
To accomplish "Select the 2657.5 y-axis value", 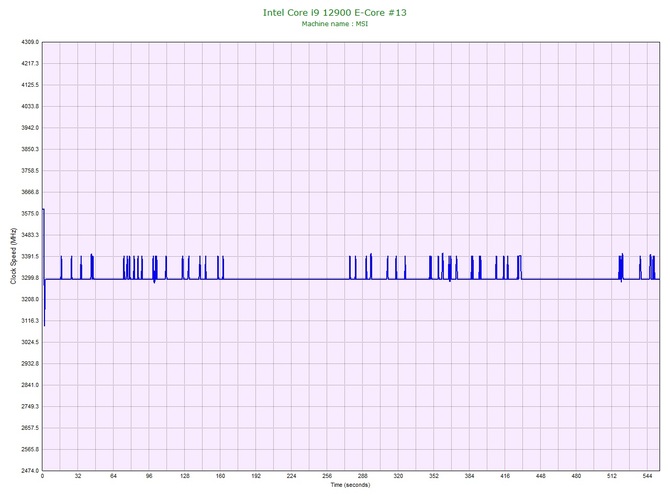I will click(30, 428).
